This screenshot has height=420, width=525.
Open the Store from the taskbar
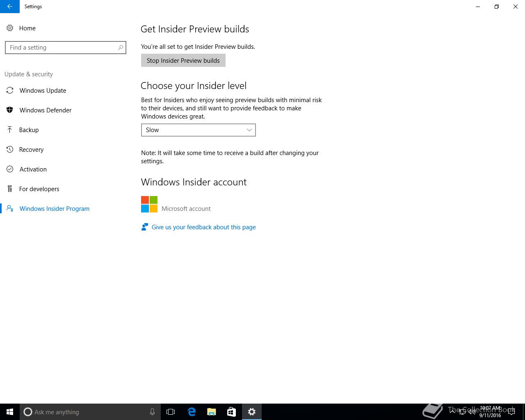231,412
